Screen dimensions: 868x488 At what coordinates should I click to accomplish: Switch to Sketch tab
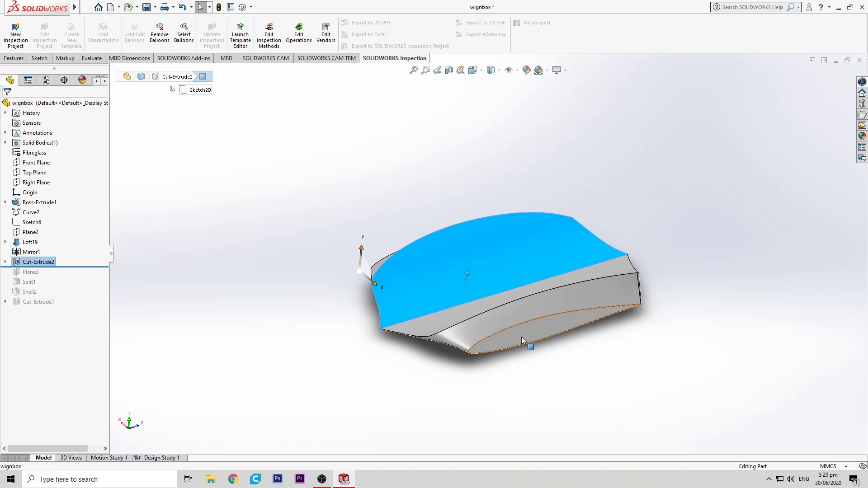39,58
